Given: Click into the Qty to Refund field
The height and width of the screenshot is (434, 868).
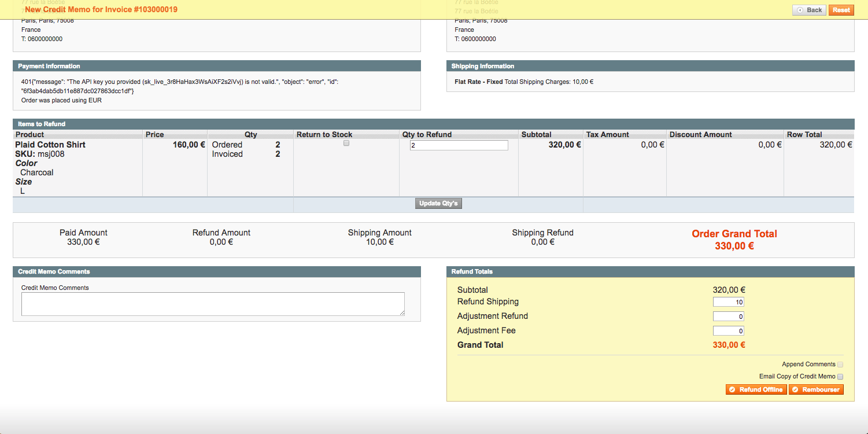Looking at the screenshot, I should pos(459,145).
